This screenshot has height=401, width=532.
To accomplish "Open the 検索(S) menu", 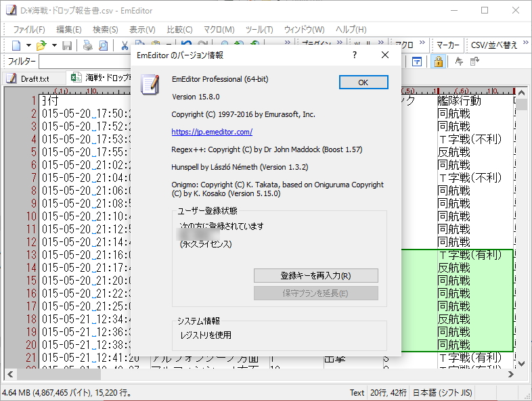I will pyautogui.click(x=106, y=30).
